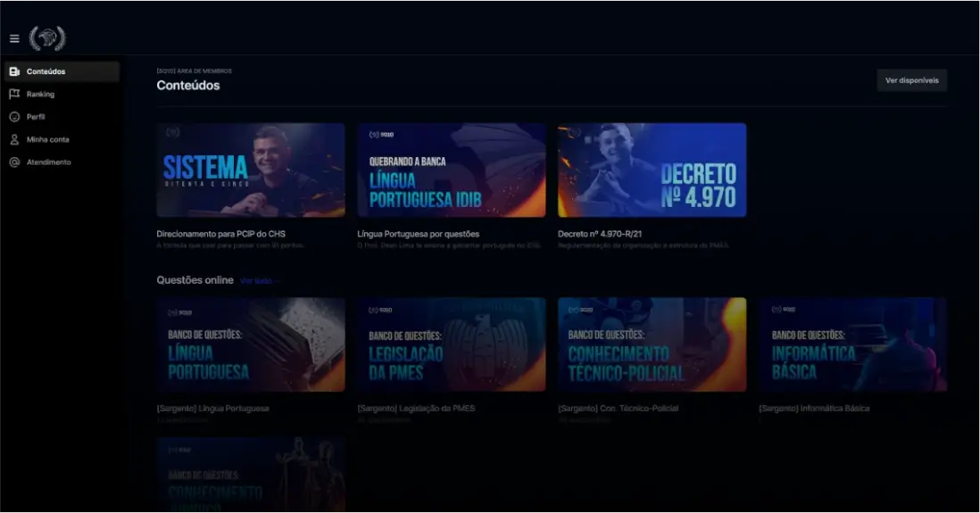Follow the Ver todos link
This screenshot has width=980, height=513.
click(x=258, y=281)
